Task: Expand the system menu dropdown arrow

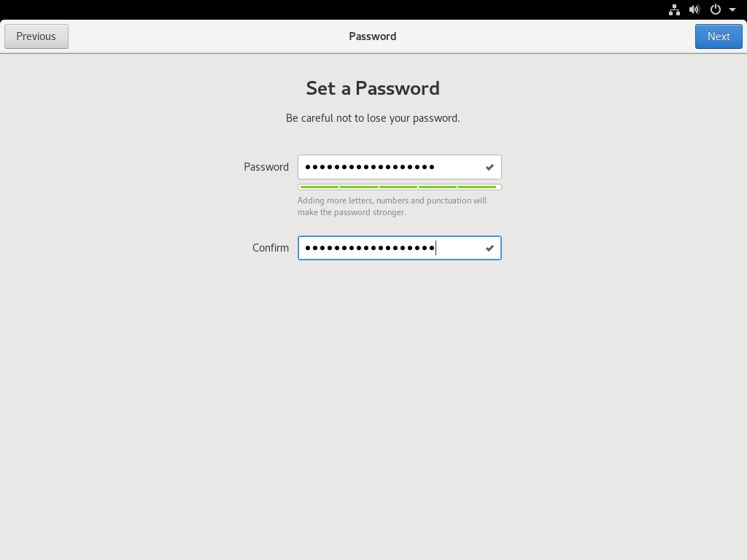Action: [732, 9]
